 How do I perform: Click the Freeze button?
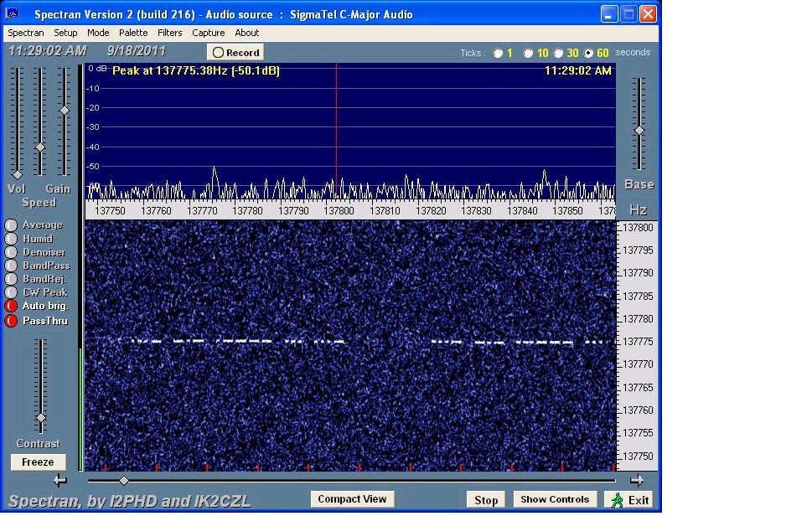pos(39,462)
